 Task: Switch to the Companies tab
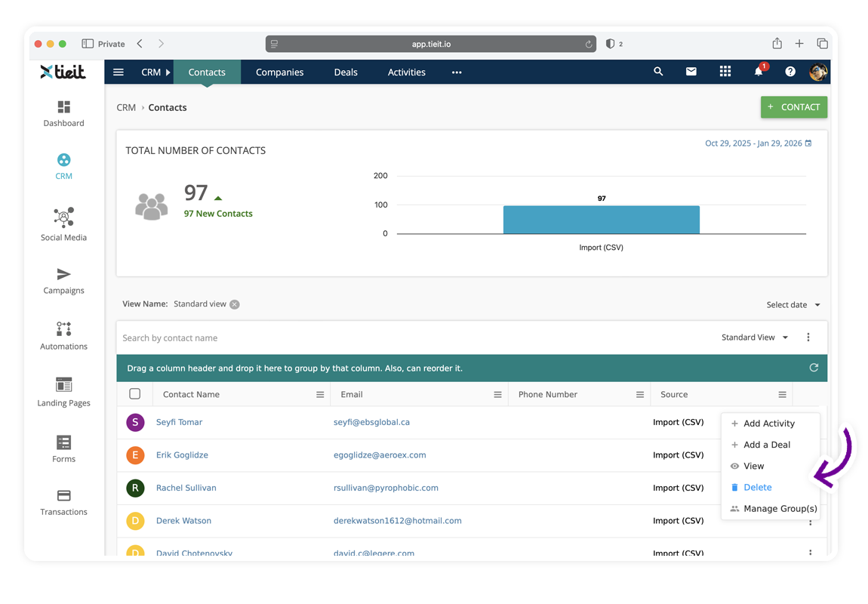[279, 72]
